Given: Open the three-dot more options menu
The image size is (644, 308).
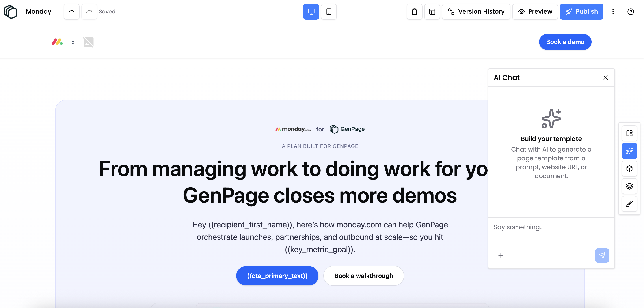Looking at the screenshot, I should coord(613,11).
